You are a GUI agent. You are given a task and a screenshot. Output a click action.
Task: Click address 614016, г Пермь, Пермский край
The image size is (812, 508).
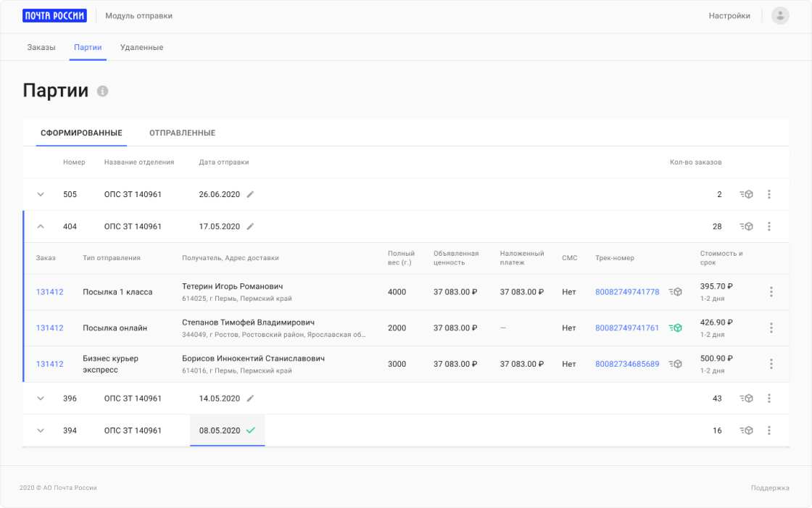click(x=236, y=371)
